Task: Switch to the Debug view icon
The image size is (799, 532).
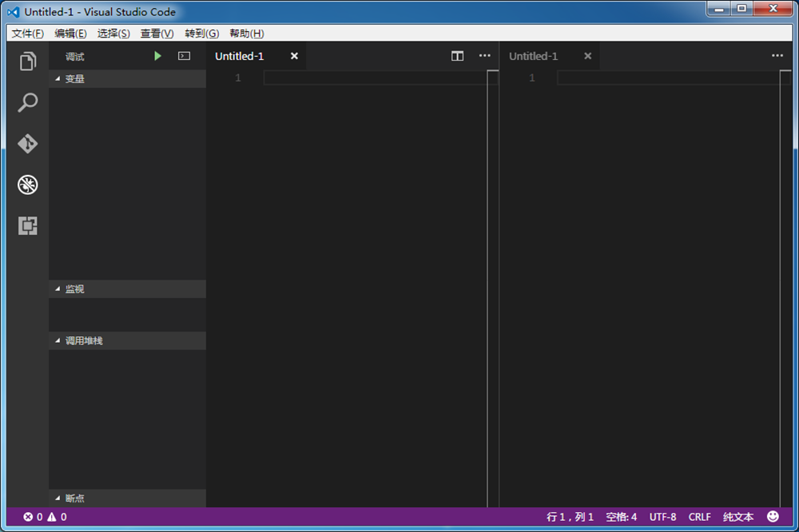Action: 28,185
